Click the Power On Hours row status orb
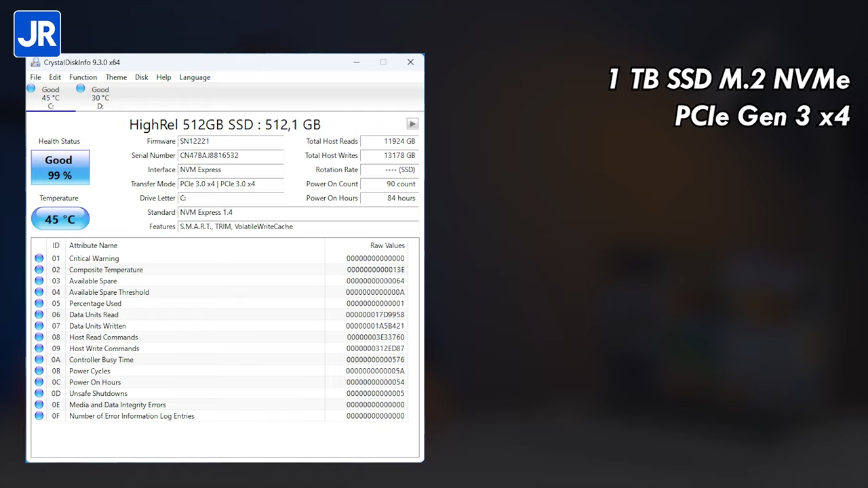 (x=39, y=382)
